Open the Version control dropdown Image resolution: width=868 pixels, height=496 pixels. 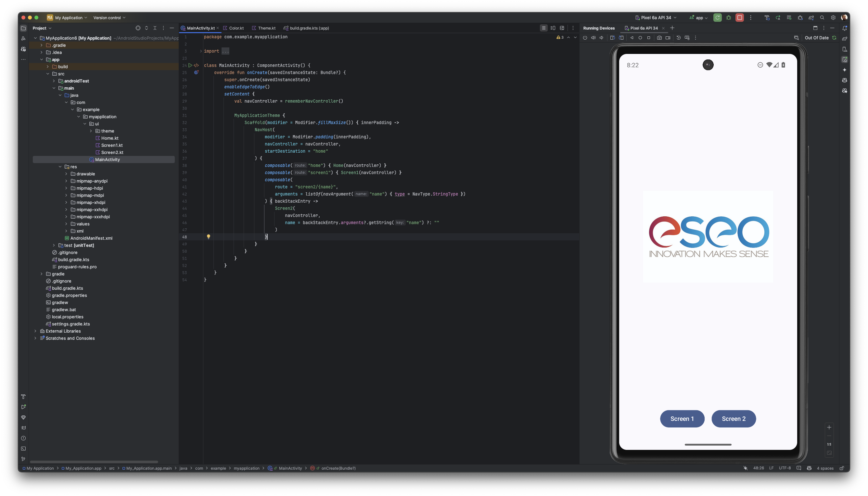109,18
